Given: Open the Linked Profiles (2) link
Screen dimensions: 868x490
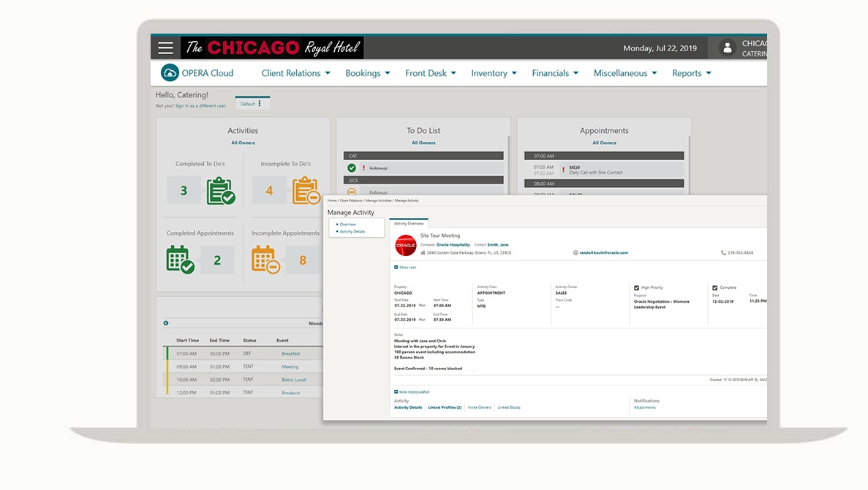Looking at the screenshot, I should tap(445, 407).
